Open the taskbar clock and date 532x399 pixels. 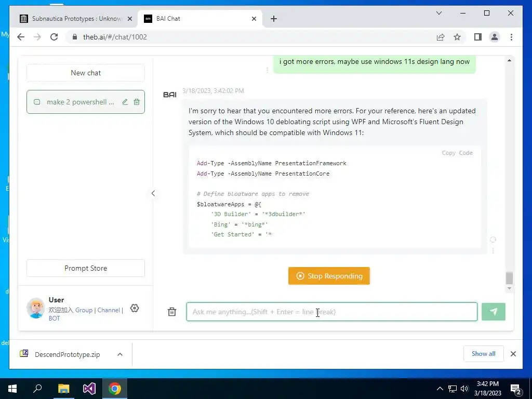pyautogui.click(x=487, y=389)
